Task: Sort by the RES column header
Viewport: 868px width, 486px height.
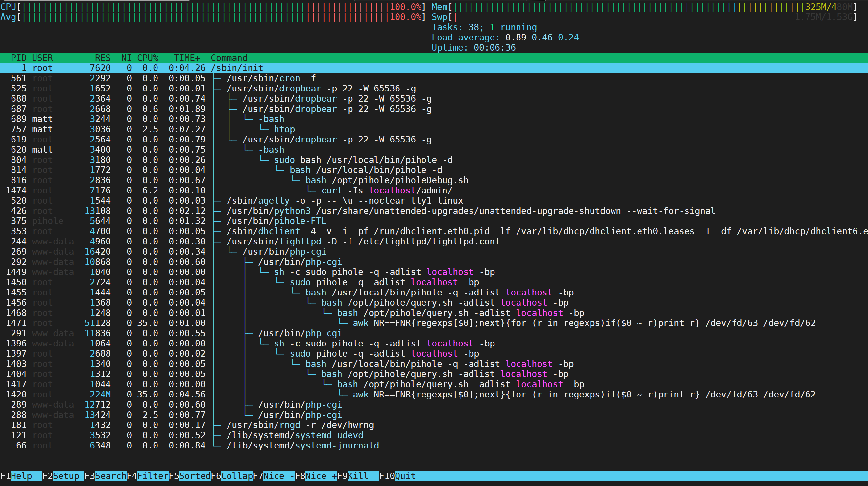Action: (x=103, y=58)
